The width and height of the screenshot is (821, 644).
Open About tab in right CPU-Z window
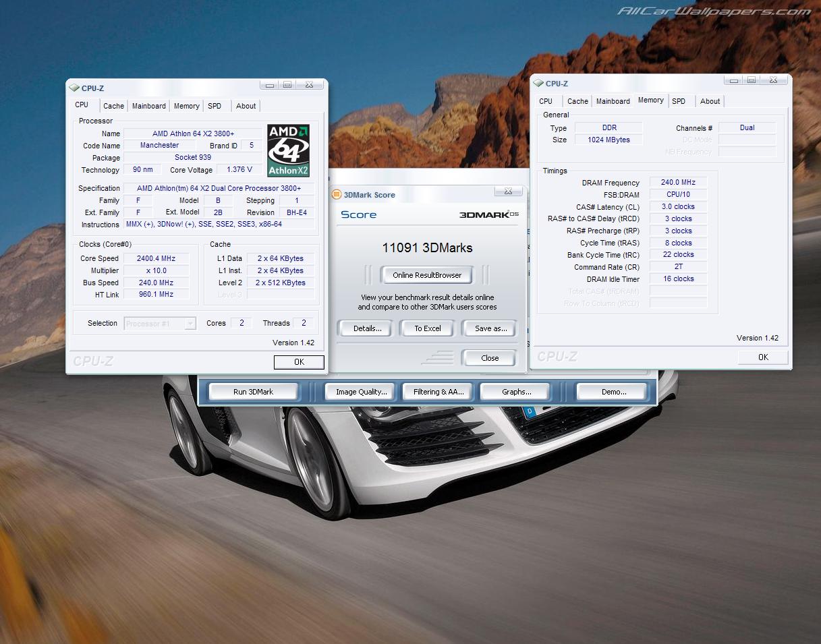pos(710,101)
